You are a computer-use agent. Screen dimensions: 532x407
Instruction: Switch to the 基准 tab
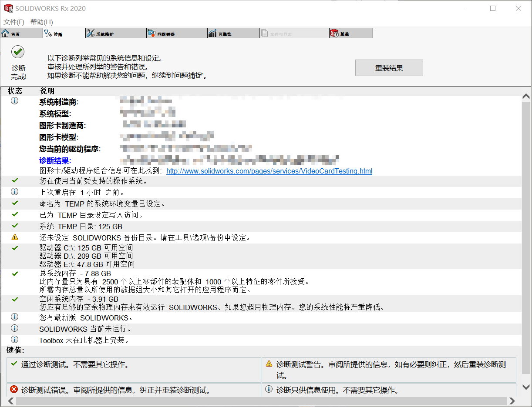351,33
